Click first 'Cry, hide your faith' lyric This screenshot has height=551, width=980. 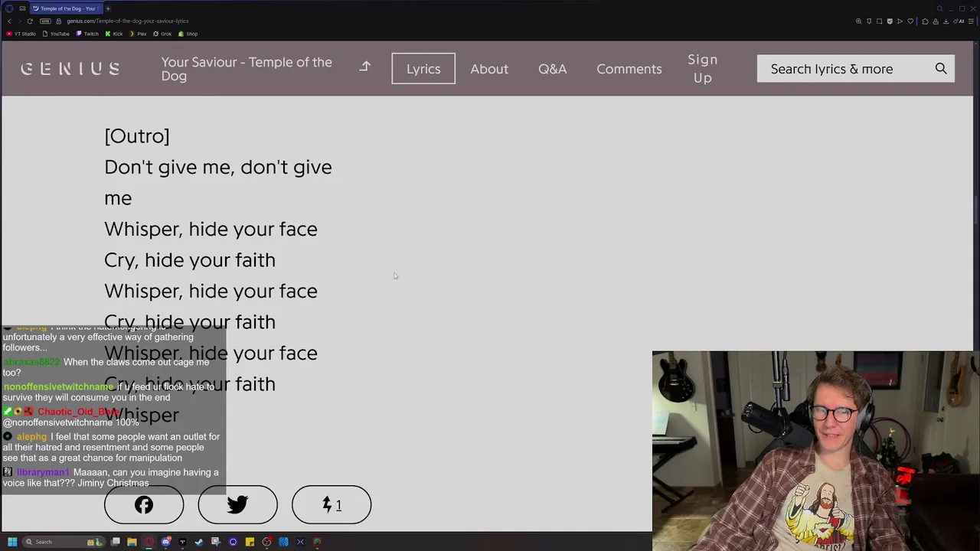pos(190,260)
